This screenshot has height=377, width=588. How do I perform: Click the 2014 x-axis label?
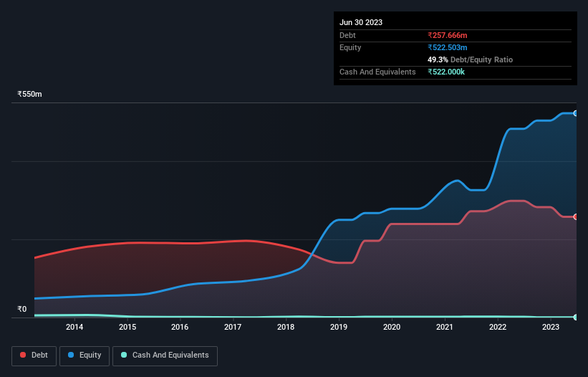click(74, 327)
